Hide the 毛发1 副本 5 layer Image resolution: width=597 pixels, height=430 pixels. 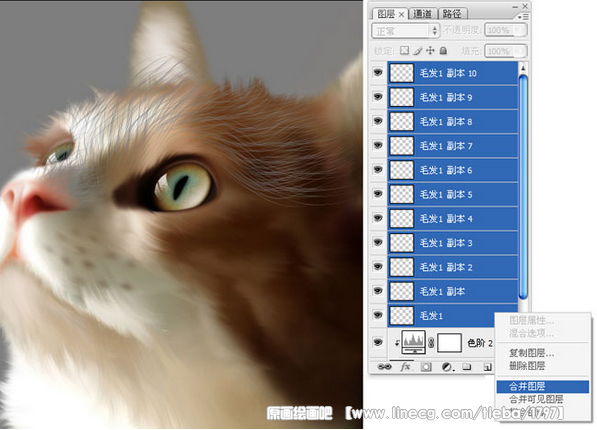pos(378,193)
